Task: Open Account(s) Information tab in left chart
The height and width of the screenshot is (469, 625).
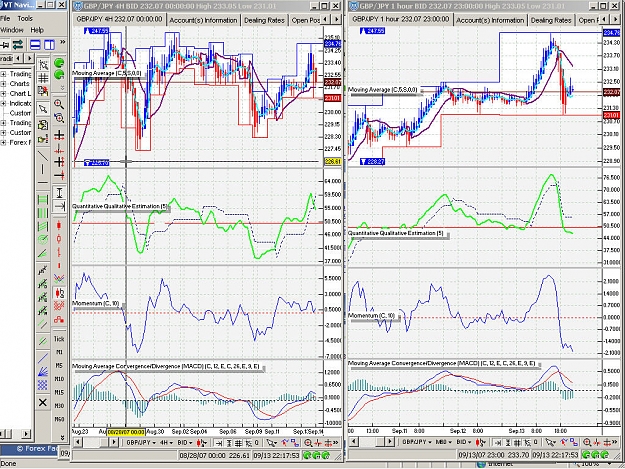Action: 203,20
